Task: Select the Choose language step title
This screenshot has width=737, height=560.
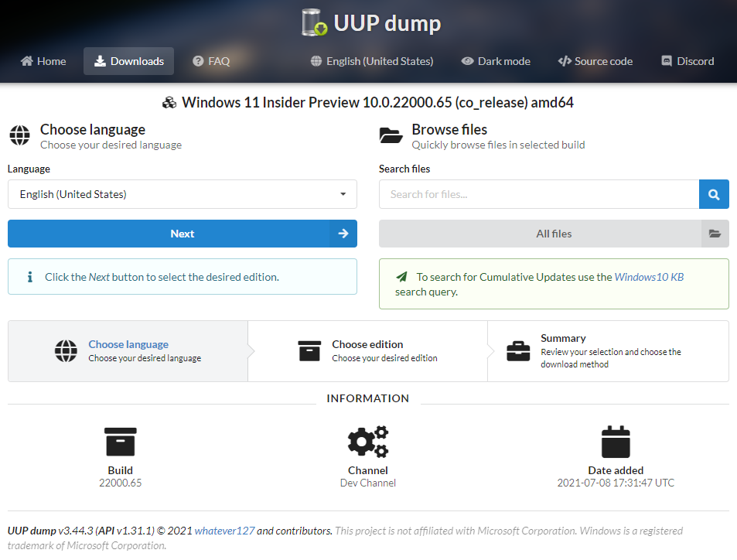Action: [128, 344]
